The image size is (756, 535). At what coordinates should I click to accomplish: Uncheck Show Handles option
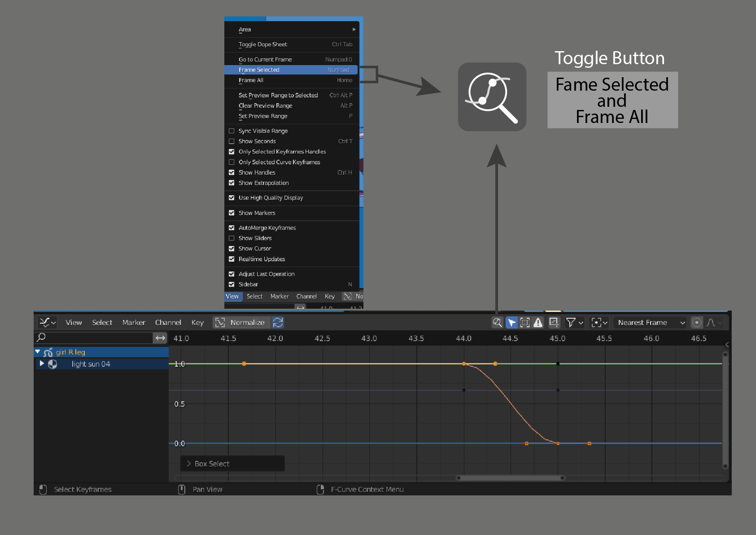point(232,172)
